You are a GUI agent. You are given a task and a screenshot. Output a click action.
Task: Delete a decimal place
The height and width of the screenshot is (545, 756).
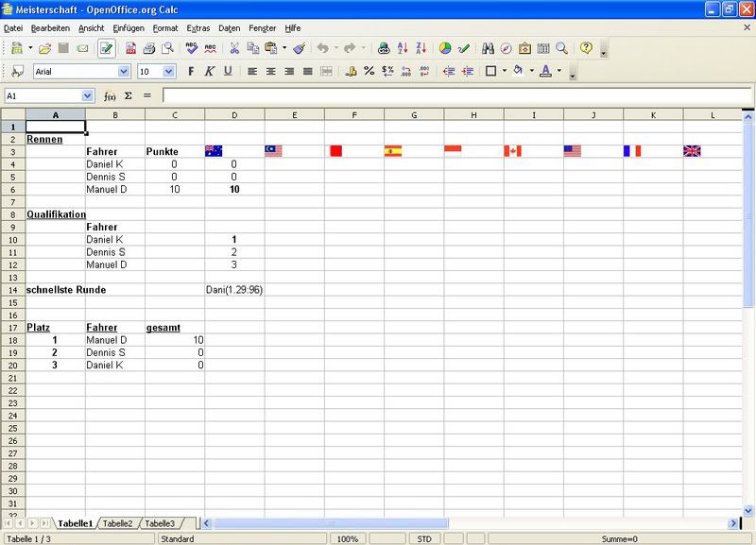424,72
